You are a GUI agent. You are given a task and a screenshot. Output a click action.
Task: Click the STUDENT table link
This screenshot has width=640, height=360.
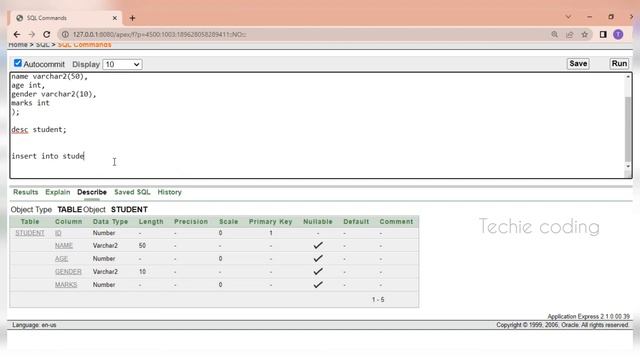click(30, 233)
